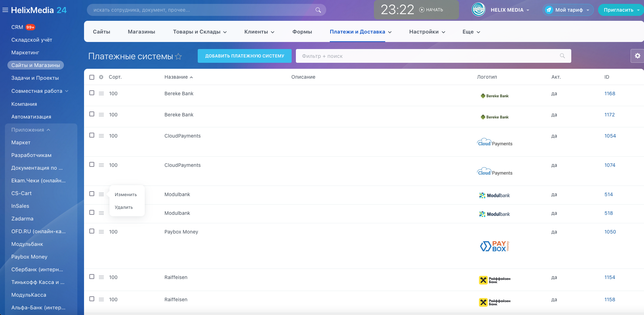
Task: Check the box for CloudPayments 1074
Action: click(x=92, y=164)
